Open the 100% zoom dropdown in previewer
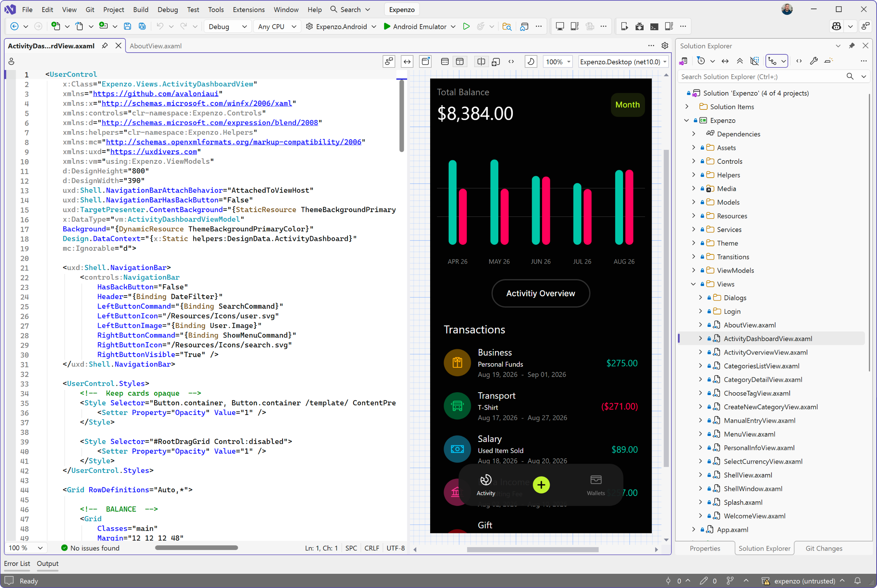 [x=558, y=62]
